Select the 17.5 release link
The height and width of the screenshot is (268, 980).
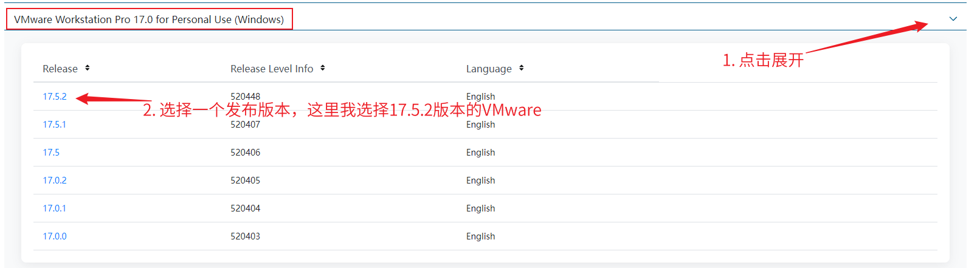click(x=51, y=153)
